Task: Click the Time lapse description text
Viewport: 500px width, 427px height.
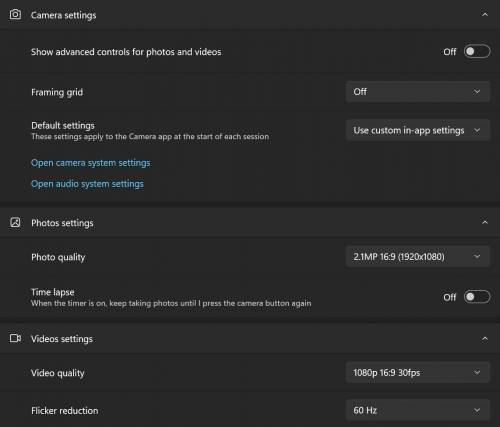Action: tap(171, 303)
